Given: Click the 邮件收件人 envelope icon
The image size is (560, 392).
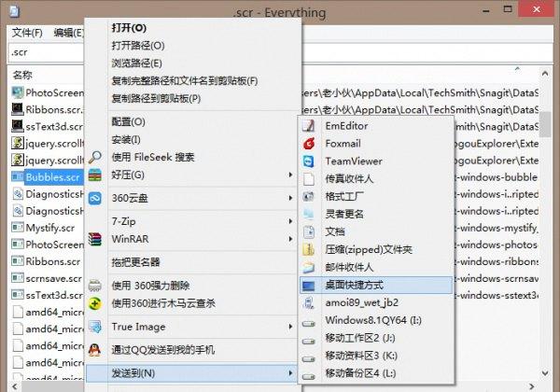Looking at the screenshot, I should point(309,268).
